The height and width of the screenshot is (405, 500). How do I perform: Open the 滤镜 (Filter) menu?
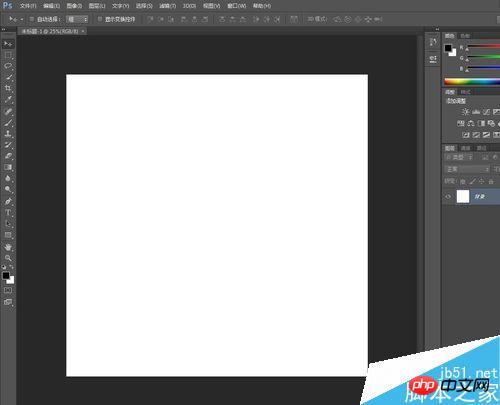(x=167, y=6)
